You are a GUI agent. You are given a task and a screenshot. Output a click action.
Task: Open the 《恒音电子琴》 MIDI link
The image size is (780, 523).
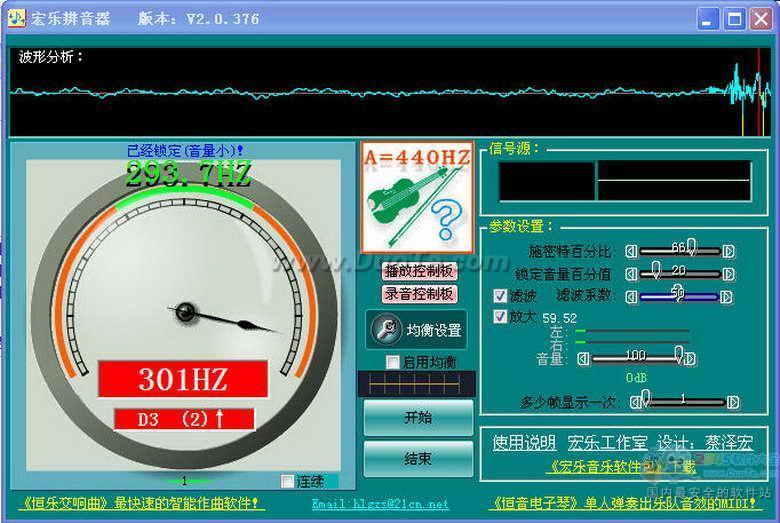(625, 503)
